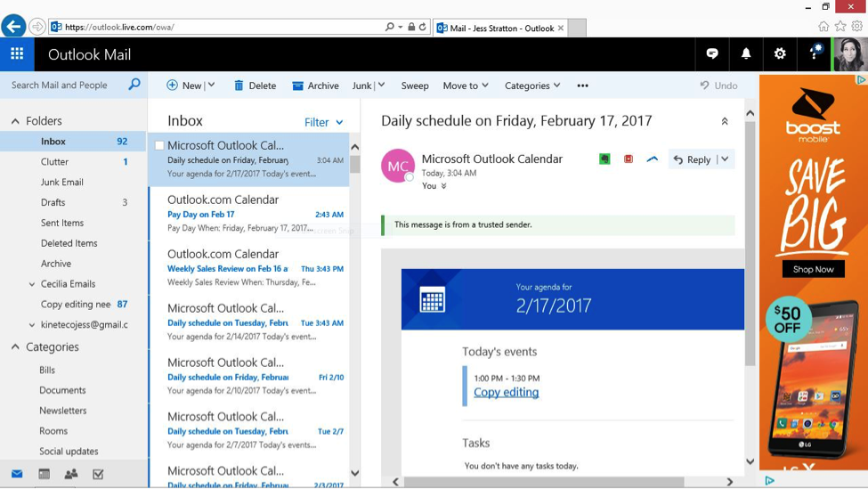Open the app launcher waffle icon
This screenshot has height=489, width=868.
click(17, 54)
